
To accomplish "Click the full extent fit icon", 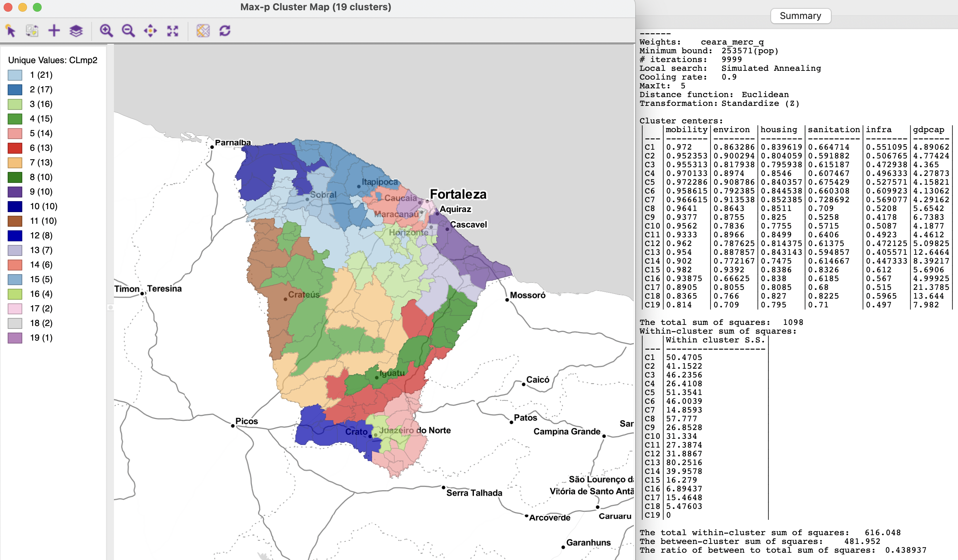I will click(x=173, y=31).
